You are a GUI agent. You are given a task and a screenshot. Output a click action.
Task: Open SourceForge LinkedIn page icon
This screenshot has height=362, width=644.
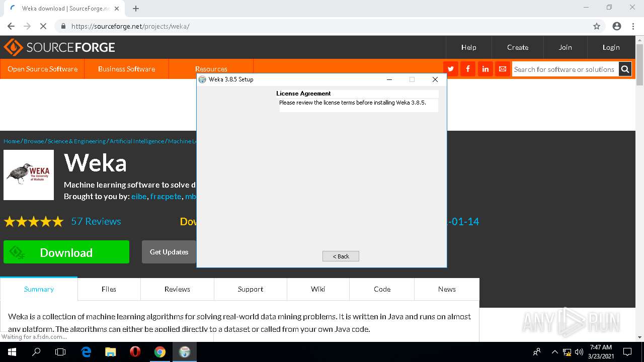[x=485, y=69]
